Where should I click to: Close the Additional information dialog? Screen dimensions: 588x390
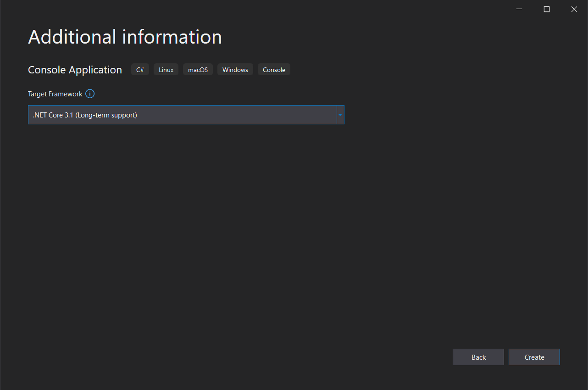pyautogui.click(x=574, y=9)
